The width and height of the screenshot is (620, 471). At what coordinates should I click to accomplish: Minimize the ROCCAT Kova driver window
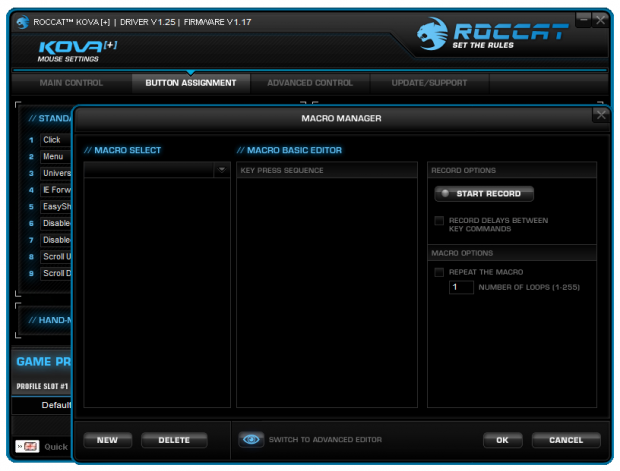point(583,19)
